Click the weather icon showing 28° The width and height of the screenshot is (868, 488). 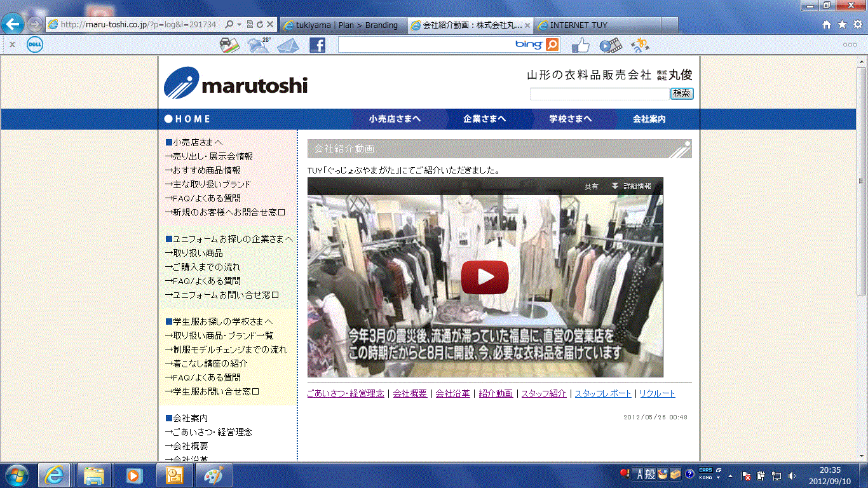(259, 45)
